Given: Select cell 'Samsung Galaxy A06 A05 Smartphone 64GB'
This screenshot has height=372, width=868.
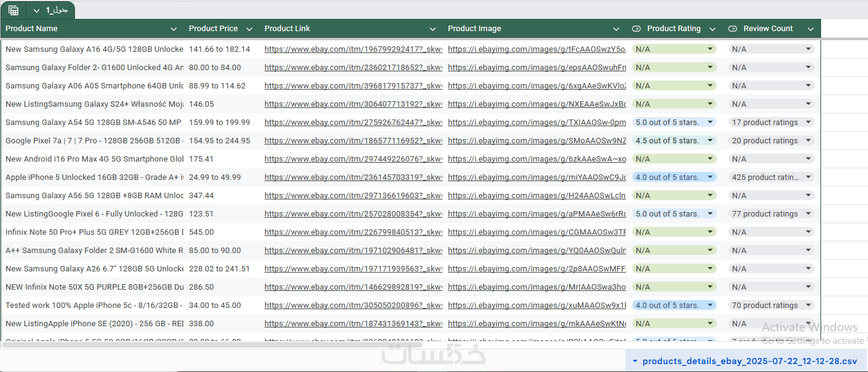Looking at the screenshot, I should pyautogui.click(x=94, y=86).
